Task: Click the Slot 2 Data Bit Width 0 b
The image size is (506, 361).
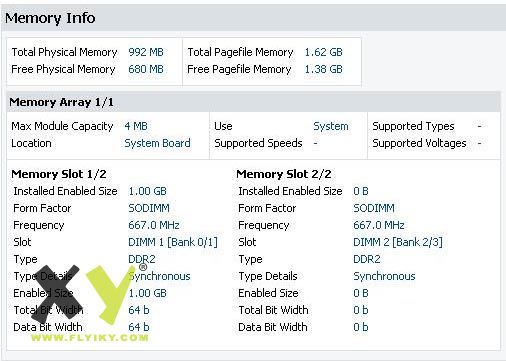Action: coord(361,327)
